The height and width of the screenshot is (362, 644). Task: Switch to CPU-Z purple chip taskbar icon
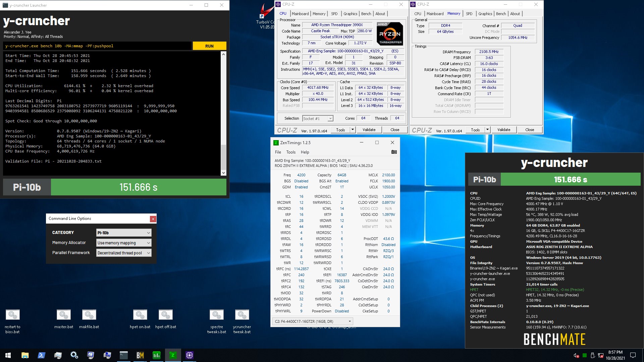[x=190, y=355]
